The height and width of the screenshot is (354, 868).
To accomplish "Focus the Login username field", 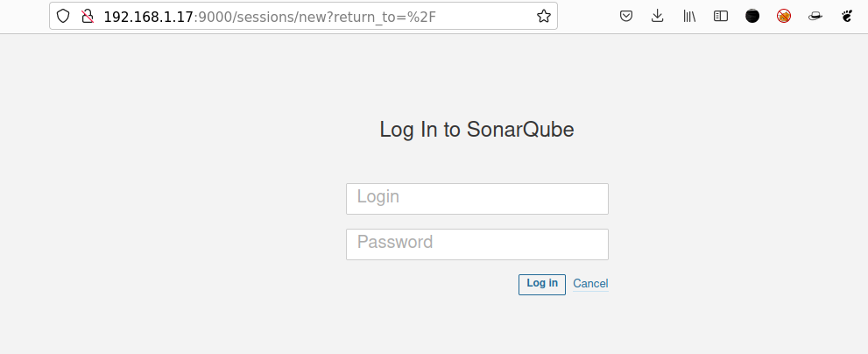I will pyautogui.click(x=477, y=199).
